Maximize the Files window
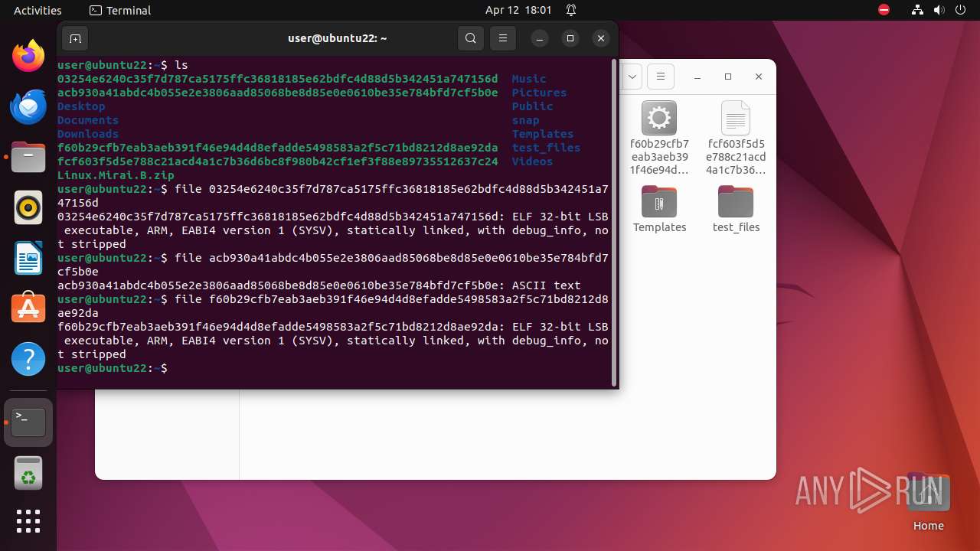Image resolution: width=980 pixels, height=551 pixels. click(728, 77)
